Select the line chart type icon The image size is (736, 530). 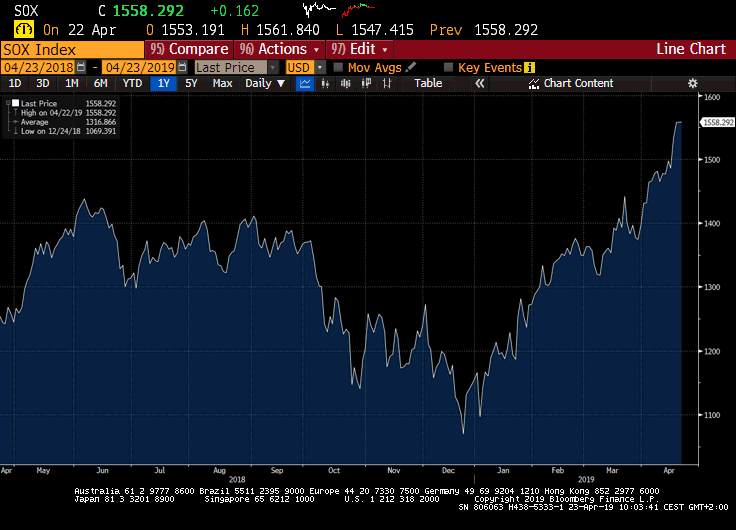[305, 83]
